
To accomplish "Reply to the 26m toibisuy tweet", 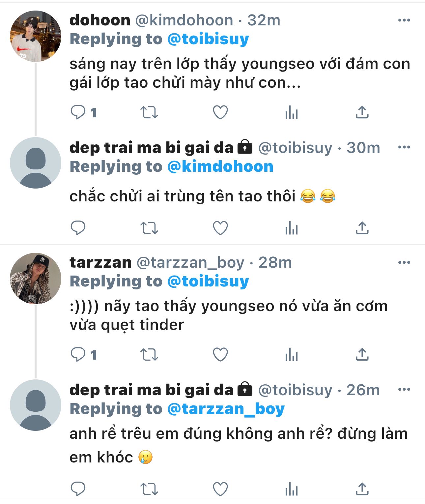I will pyautogui.click(x=78, y=489).
